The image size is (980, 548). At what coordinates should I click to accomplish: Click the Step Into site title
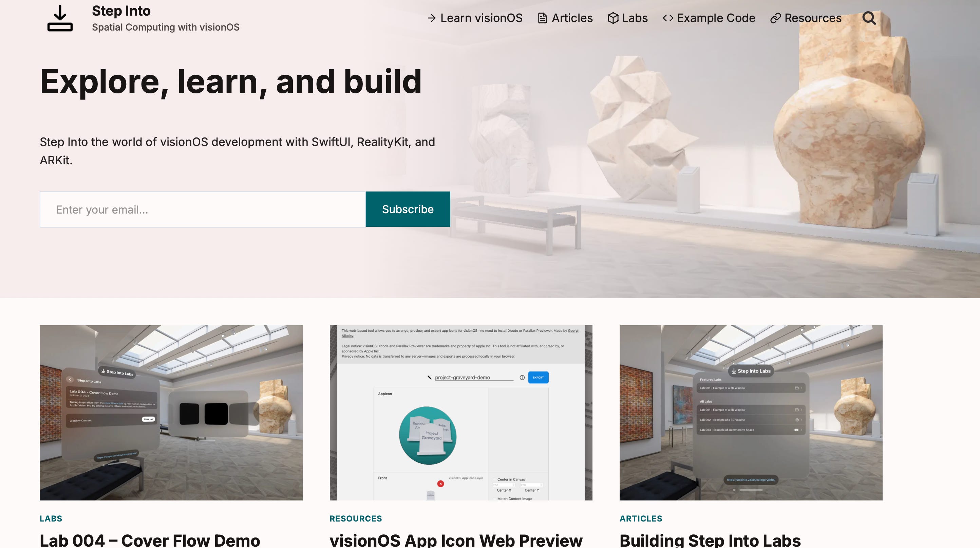[x=121, y=11]
